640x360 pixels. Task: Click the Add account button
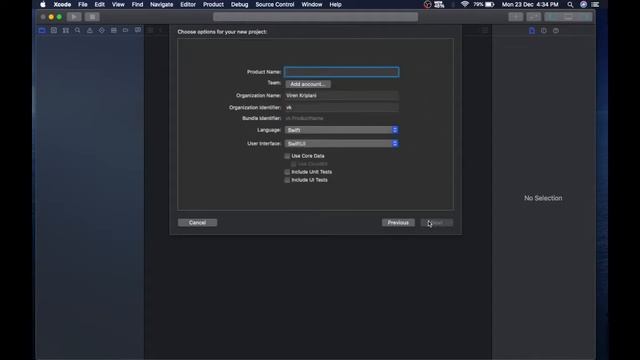point(308,84)
